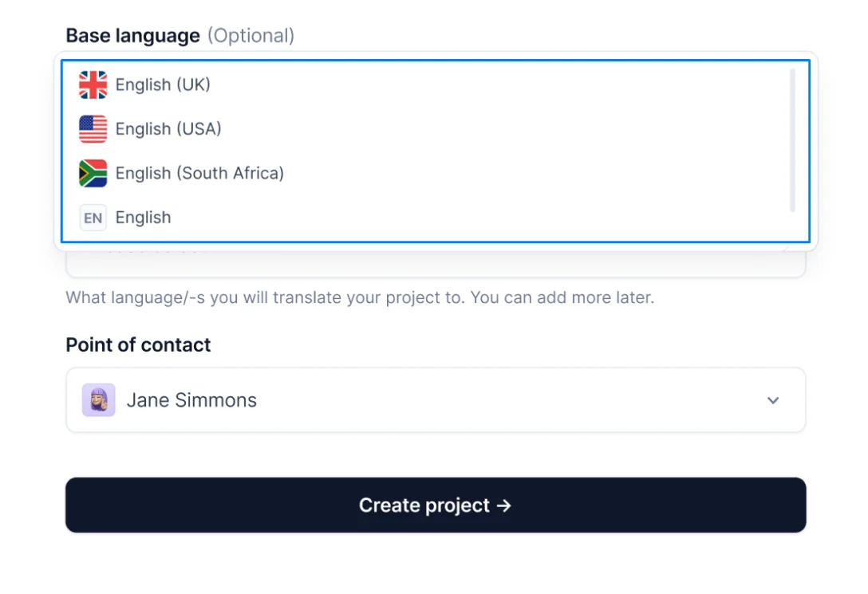The width and height of the screenshot is (868, 594).
Task: Open the Jane Simmons contact selector
Action: 436,399
